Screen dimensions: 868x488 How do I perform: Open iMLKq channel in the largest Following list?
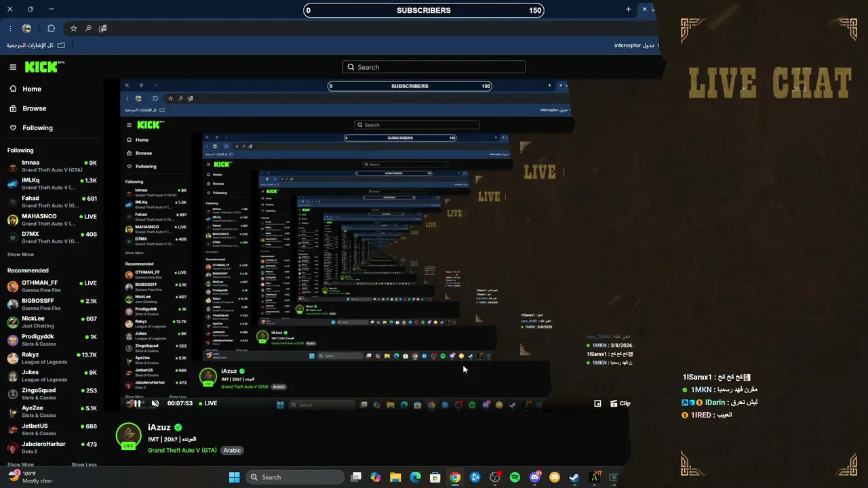click(x=52, y=184)
